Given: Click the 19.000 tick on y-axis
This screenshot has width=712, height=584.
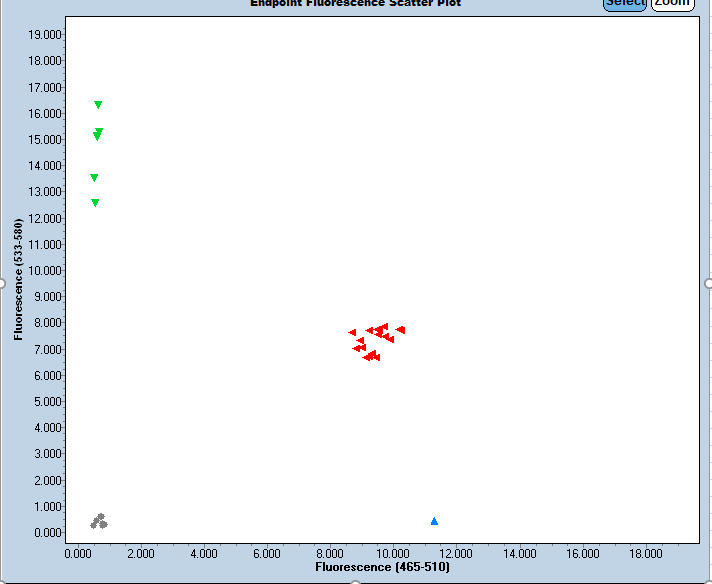Looking at the screenshot, I should coord(46,35).
